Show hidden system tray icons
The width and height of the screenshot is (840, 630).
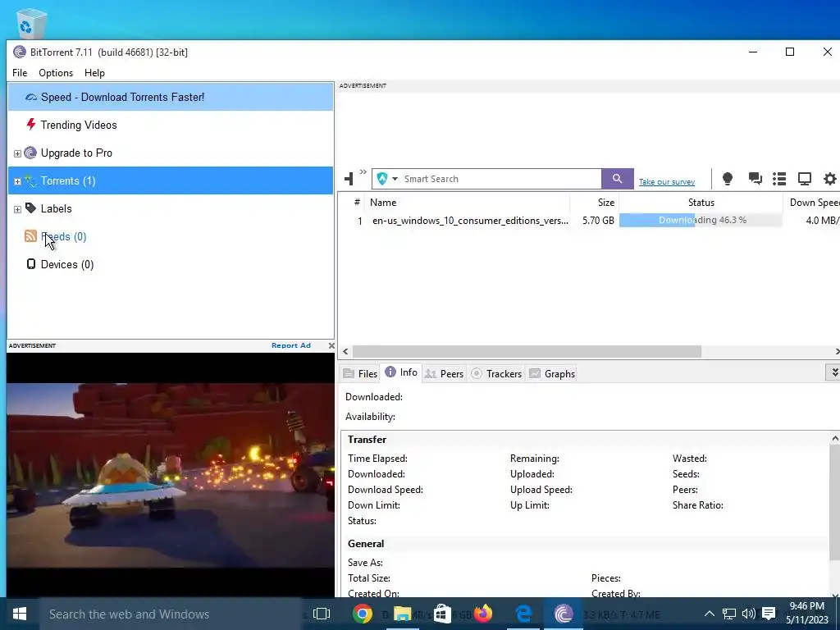[x=709, y=614]
